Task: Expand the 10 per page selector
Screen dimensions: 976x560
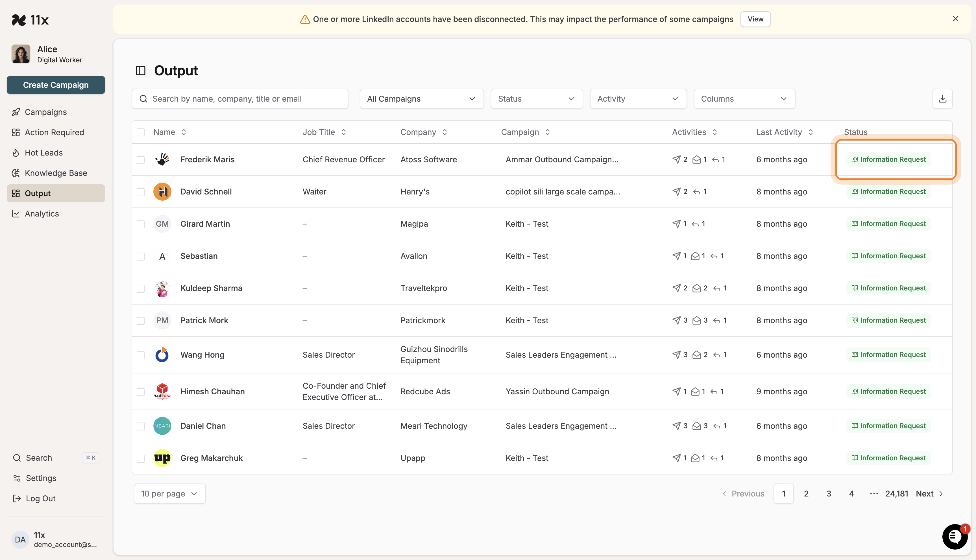Action: tap(169, 493)
